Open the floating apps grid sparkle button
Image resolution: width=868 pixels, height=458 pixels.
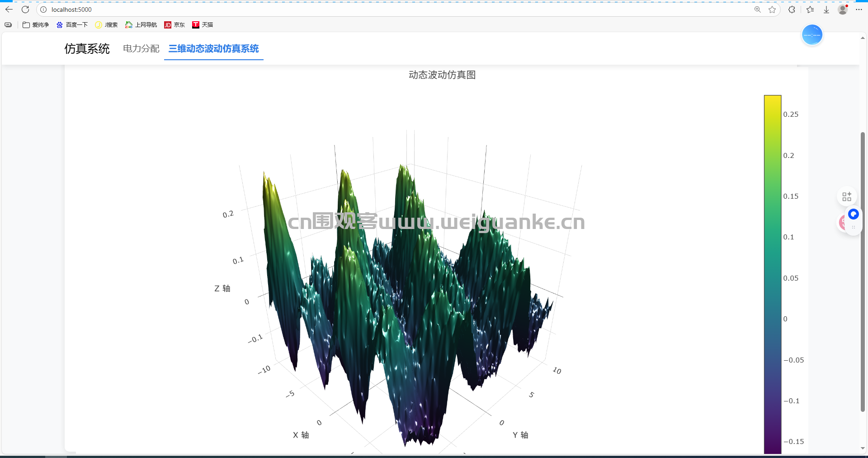[847, 196]
